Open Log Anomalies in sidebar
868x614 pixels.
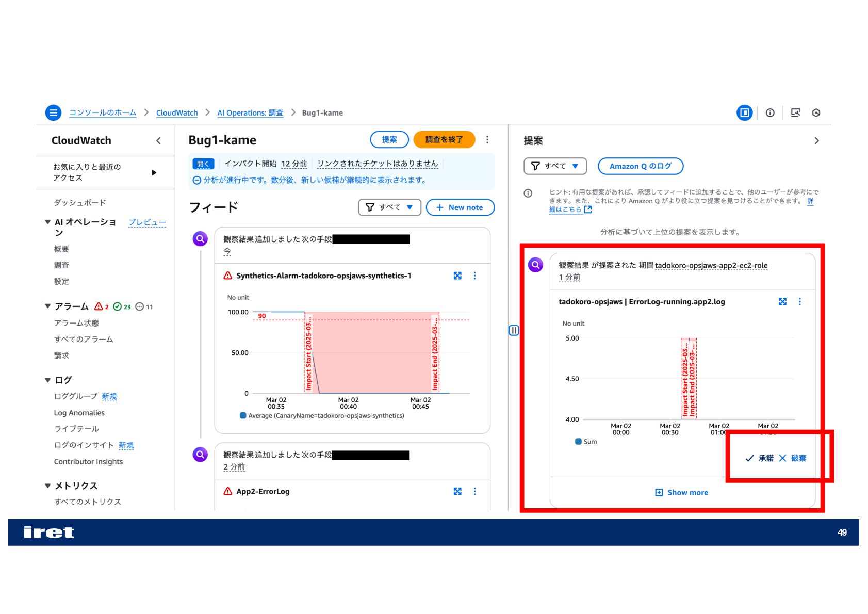tap(79, 412)
